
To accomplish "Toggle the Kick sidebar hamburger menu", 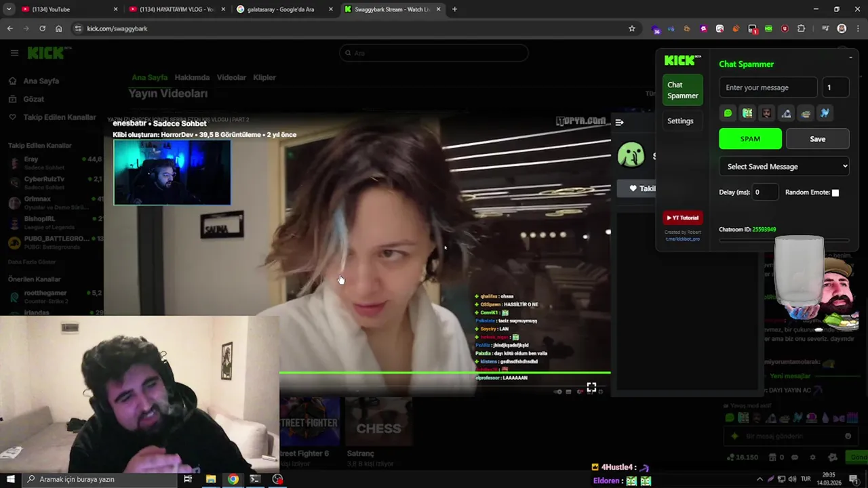I will (14, 53).
